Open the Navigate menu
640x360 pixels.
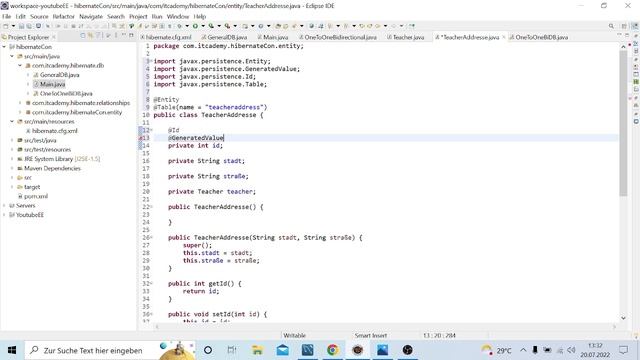click(91, 16)
